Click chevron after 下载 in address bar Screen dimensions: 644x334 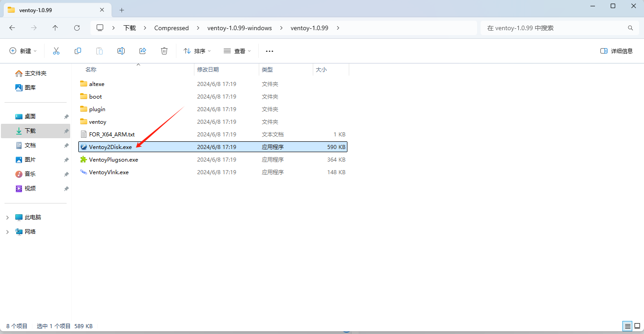(x=145, y=28)
